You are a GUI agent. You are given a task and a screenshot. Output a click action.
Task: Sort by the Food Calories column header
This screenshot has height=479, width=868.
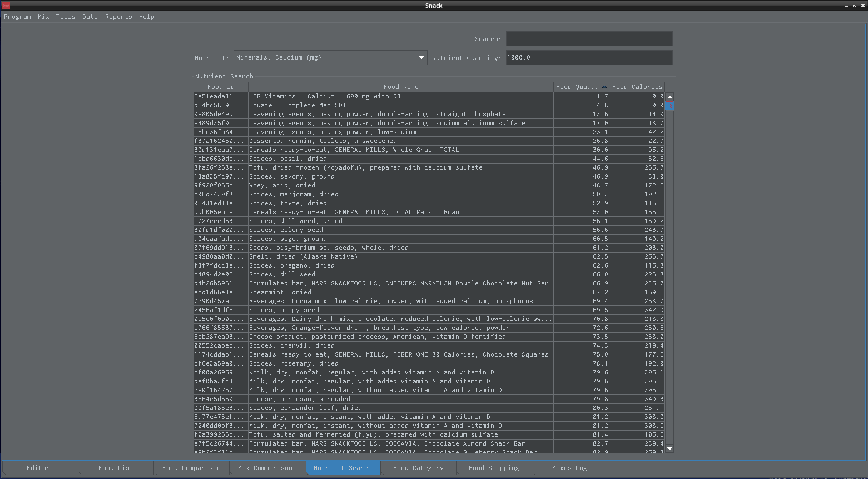637,87
